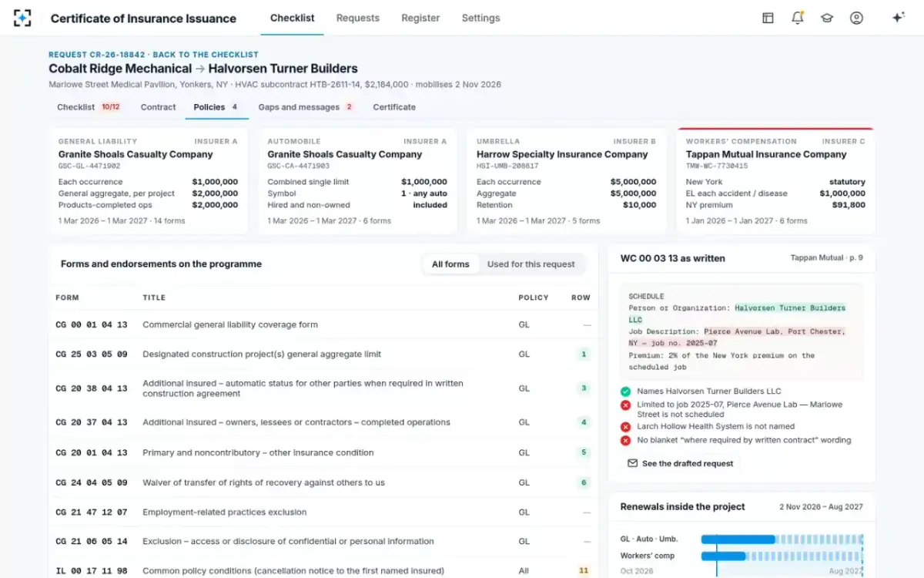Open the graduation cap learning icon

pos(827,18)
